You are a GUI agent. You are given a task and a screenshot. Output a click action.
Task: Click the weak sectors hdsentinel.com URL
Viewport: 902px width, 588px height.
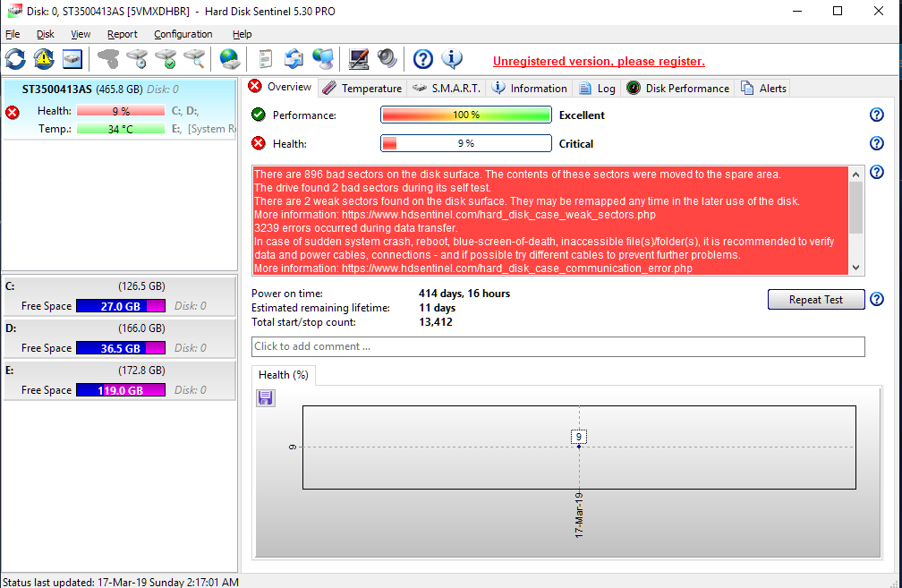coord(498,215)
